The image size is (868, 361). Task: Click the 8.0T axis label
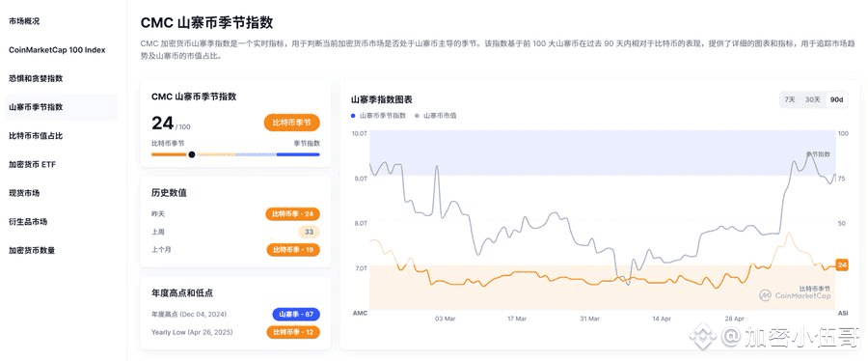coord(361,223)
